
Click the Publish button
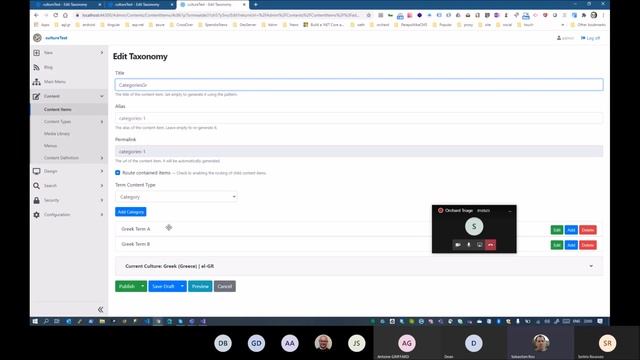tap(127, 286)
